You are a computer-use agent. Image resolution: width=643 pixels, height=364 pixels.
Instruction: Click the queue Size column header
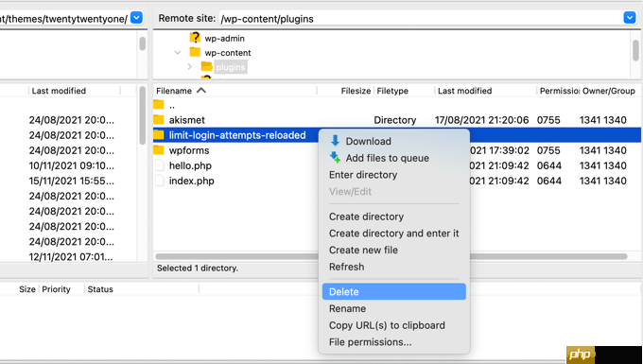click(x=27, y=289)
